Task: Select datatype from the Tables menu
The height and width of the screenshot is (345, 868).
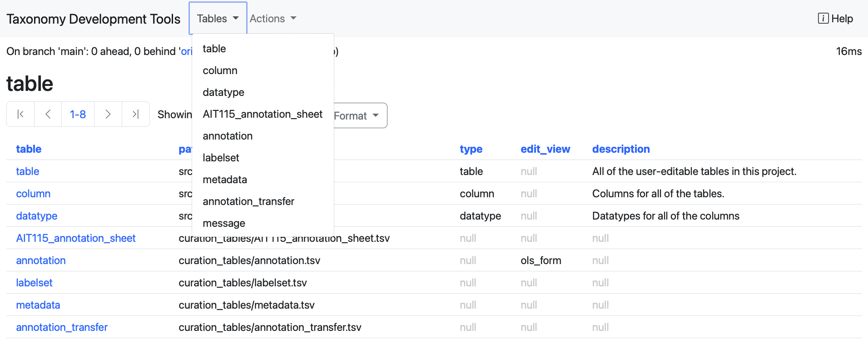Action: click(x=223, y=92)
